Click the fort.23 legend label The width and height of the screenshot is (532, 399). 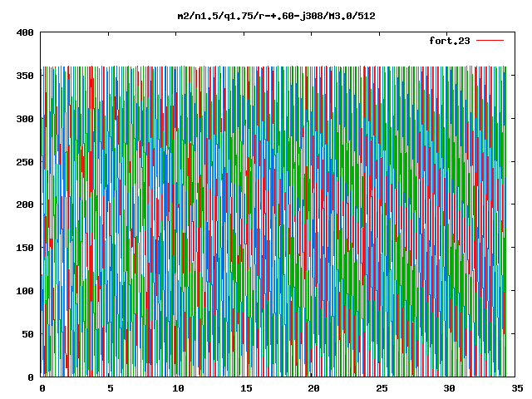click(450, 41)
